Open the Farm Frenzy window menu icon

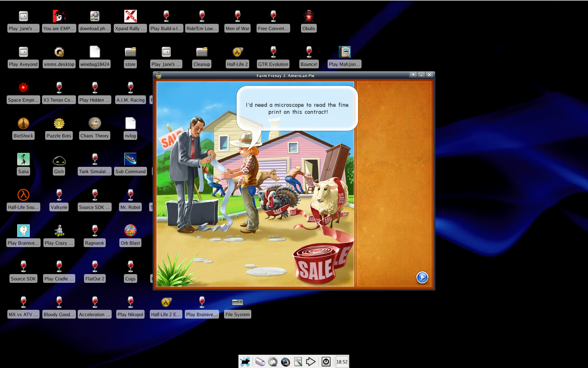pos(159,75)
